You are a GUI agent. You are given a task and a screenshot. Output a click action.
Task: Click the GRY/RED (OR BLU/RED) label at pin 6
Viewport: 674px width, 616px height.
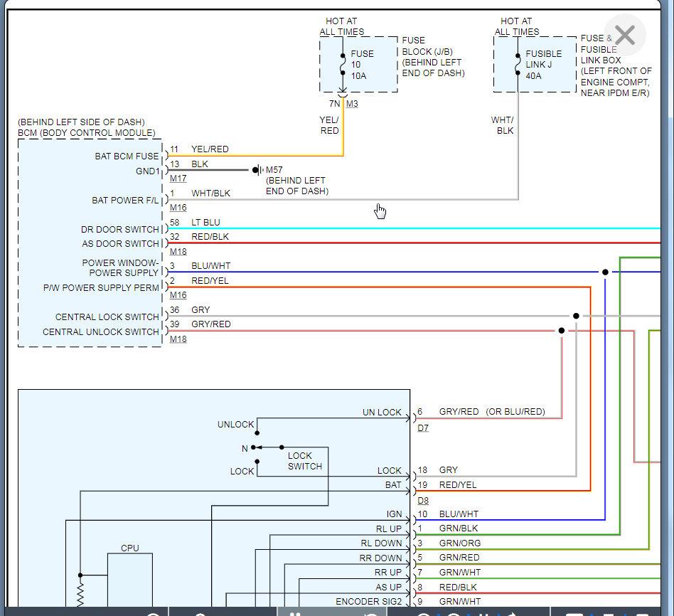(x=492, y=412)
